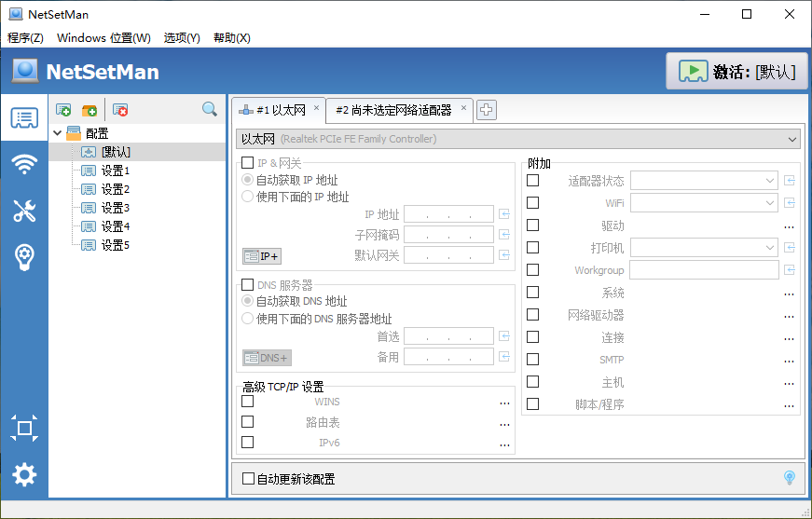Click add new folder toolbar icon
Viewport: 812px width, 519px height.
pos(89,110)
